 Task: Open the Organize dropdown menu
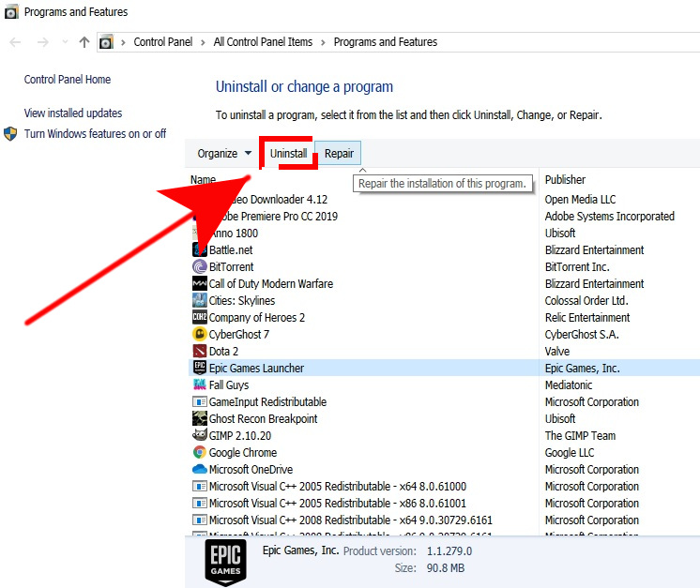(224, 153)
